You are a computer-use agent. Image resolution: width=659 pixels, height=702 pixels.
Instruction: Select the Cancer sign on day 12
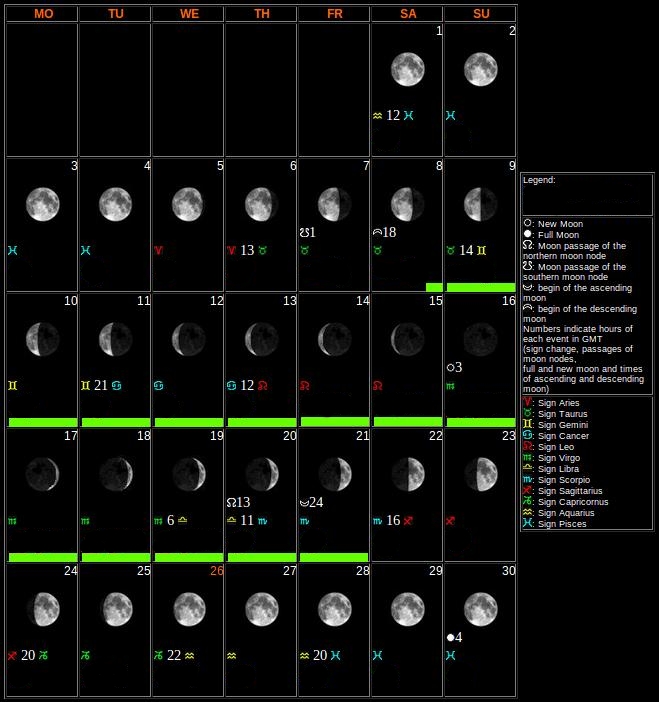click(158, 385)
